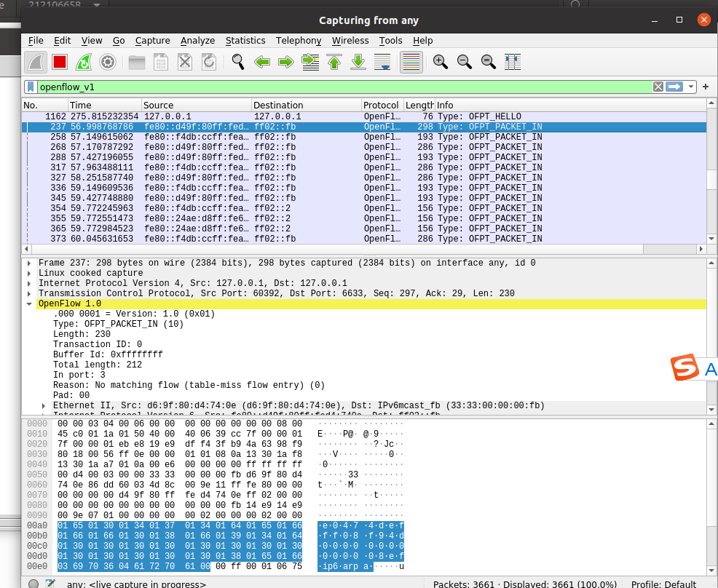Jump to the last packet icon
The image size is (718, 588).
click(358, 62)
